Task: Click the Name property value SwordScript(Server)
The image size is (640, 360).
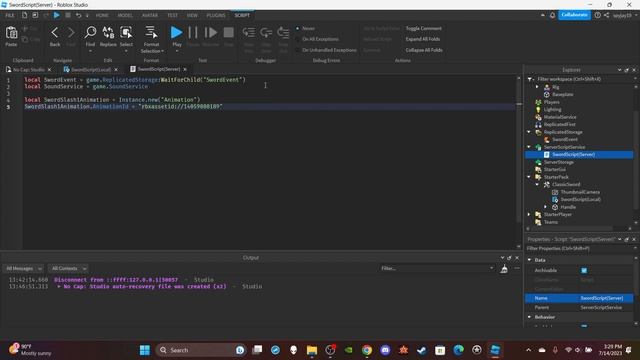Action: [x=606, y=298]
